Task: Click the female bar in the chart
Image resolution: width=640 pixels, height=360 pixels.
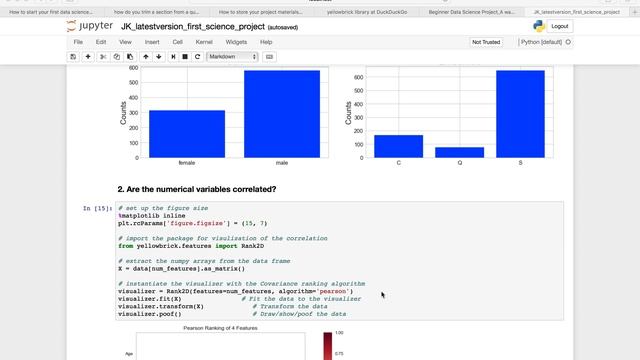Action: (x=187, y=134)
